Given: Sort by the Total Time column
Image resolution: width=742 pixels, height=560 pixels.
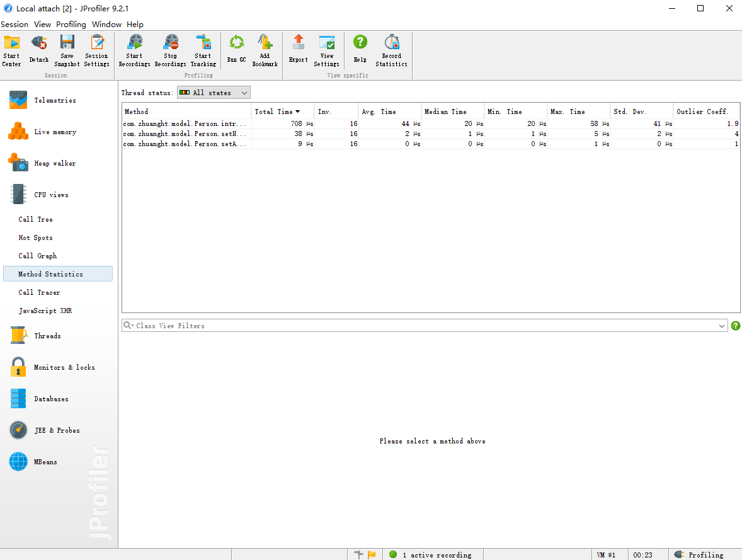Looking at the screenshot, I should point(283,111).
